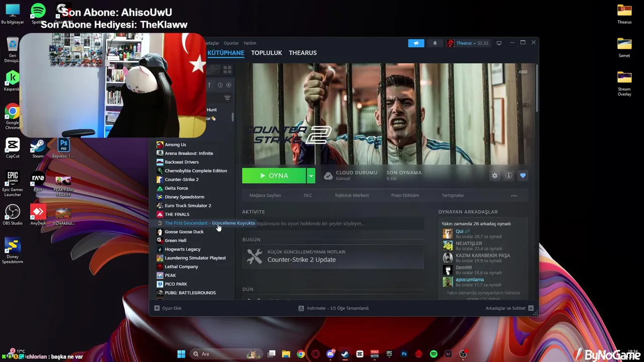Open Counter-Strike 2 settings gear

495,175
